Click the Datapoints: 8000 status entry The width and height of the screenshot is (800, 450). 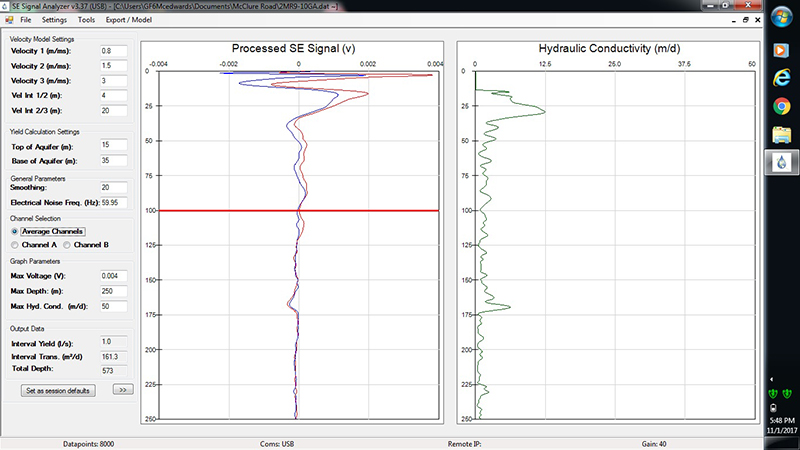tap(89, 444)
